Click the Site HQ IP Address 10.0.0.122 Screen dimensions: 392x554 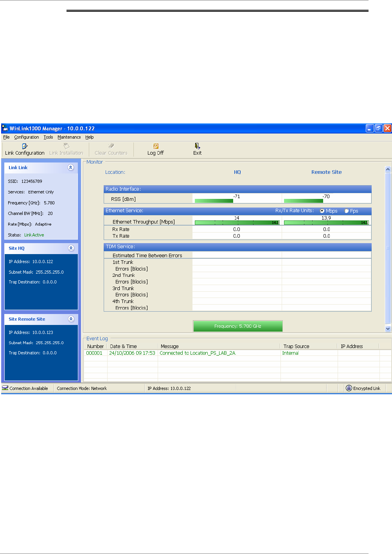point(43,262)
